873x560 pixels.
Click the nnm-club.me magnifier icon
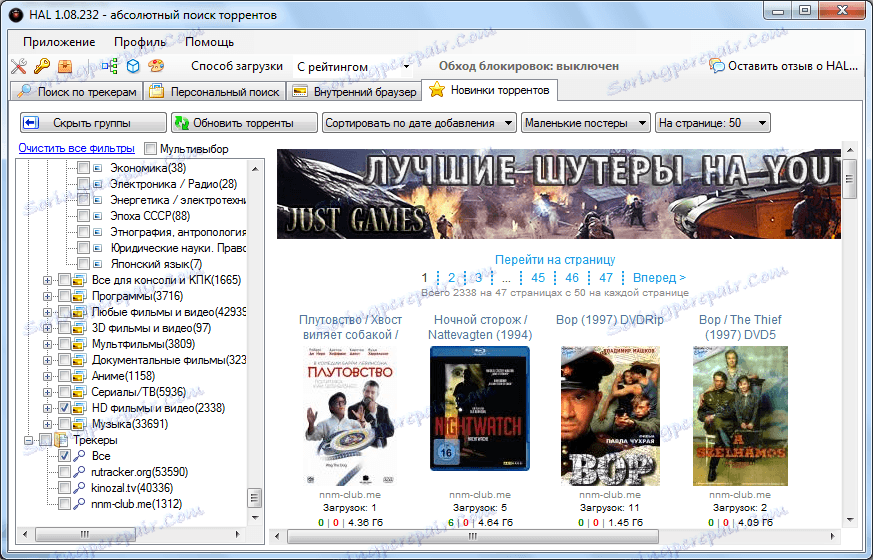[x=80, y=504]
